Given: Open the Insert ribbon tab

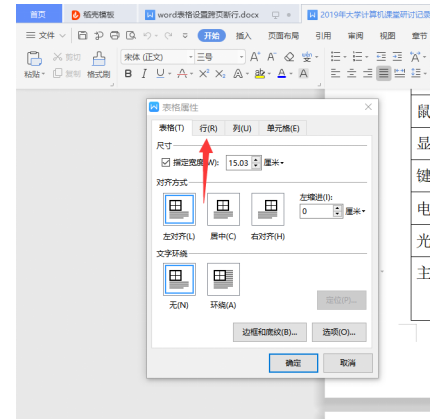Looking at the screenshot, I should (x=243, y=36).
